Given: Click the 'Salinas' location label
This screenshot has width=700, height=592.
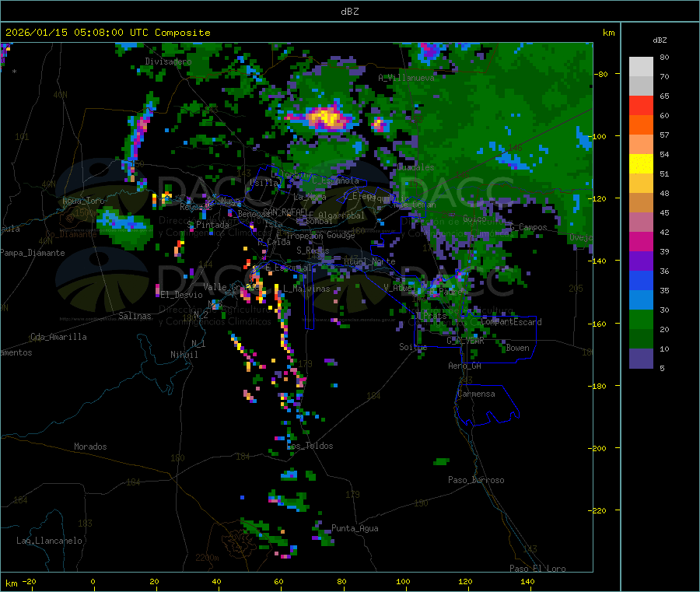Looking at the screenshot, I should coord(135,316).
